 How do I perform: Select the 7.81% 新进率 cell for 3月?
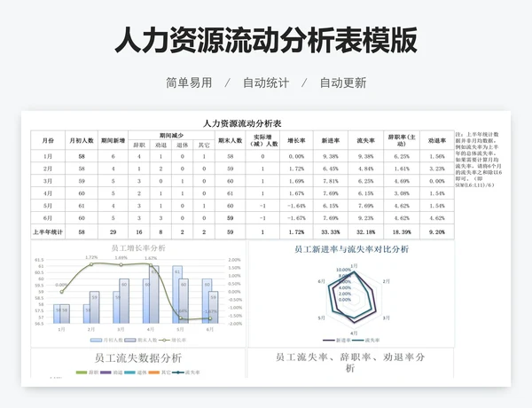click(x=331, y=181)
